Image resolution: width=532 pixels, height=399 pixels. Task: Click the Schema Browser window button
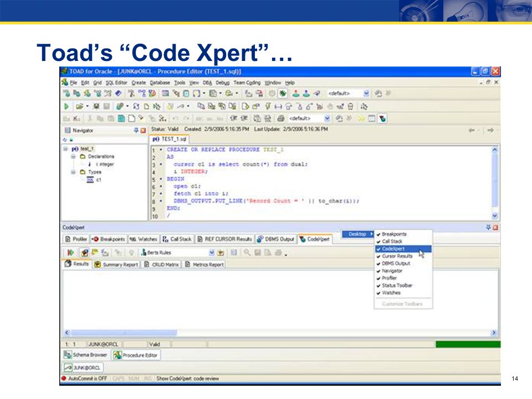point(85,355)
